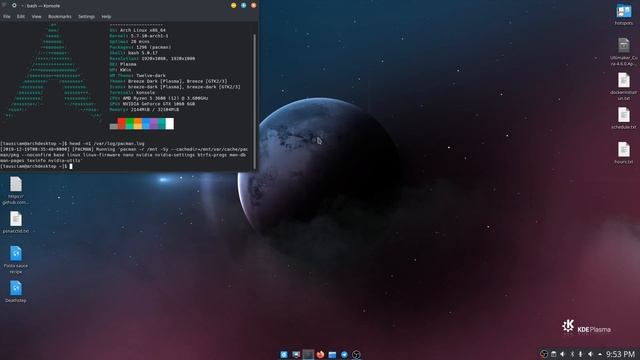The width and height of the screenshot is (640, 360).
Task: Open the Konsole View menu
Action: tap(36, 17)
